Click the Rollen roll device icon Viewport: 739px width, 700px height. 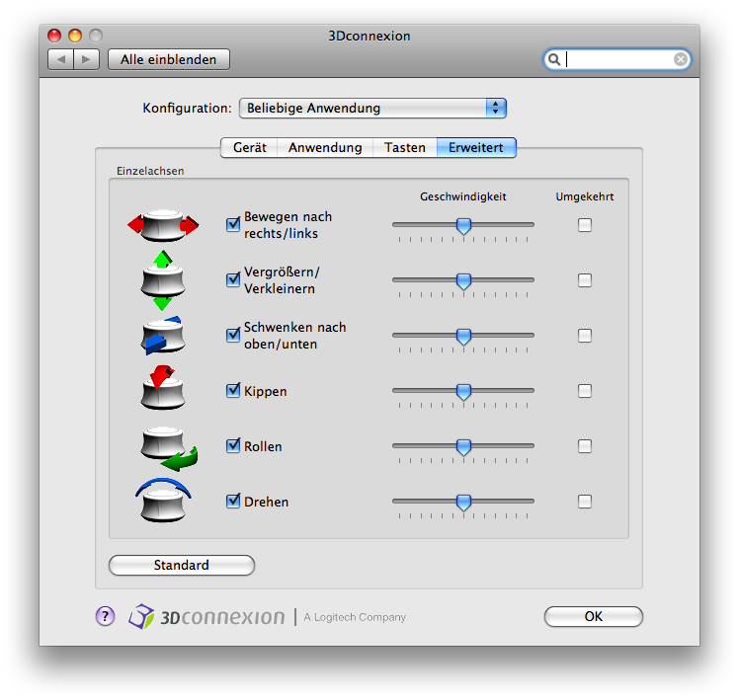coord(169,449)
